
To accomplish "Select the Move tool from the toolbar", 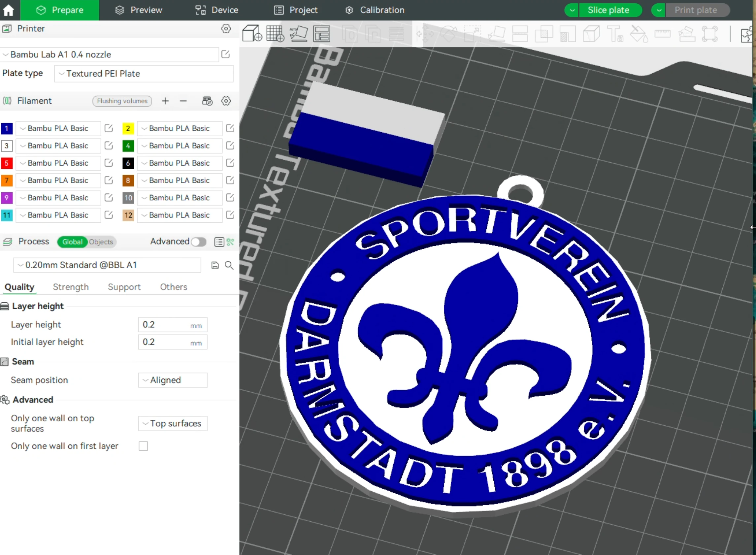I will coord(425,34).
